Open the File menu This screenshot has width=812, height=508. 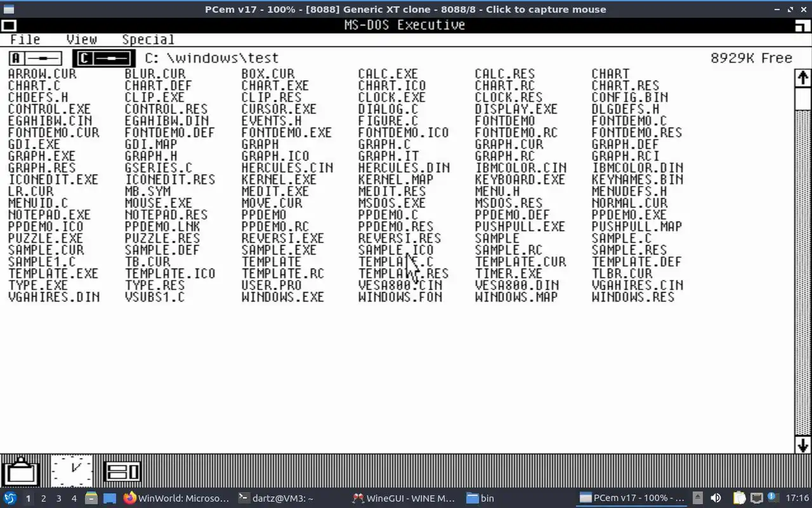coord(25,39)
